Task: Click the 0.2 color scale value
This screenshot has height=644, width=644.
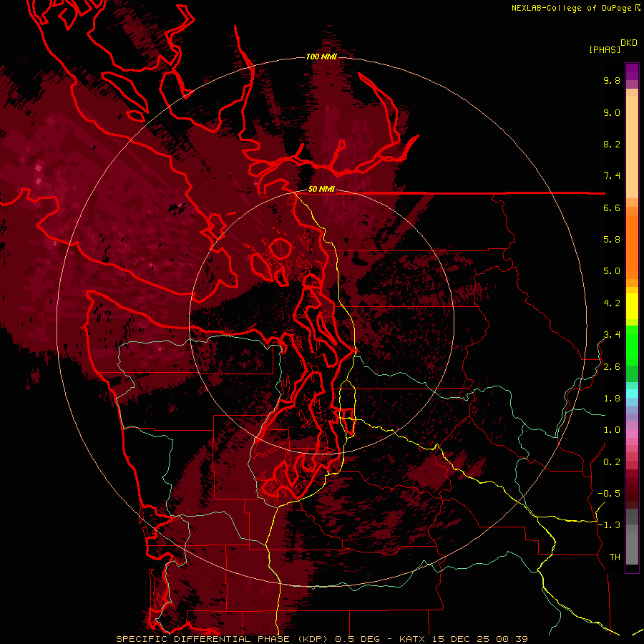Action: pyautogui.click(x=612, y=462)
